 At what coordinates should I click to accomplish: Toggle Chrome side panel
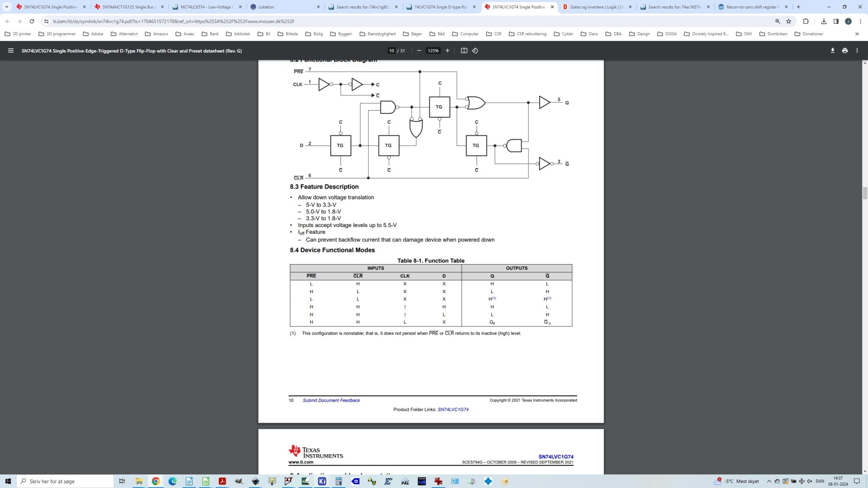[x=836, y=21]
